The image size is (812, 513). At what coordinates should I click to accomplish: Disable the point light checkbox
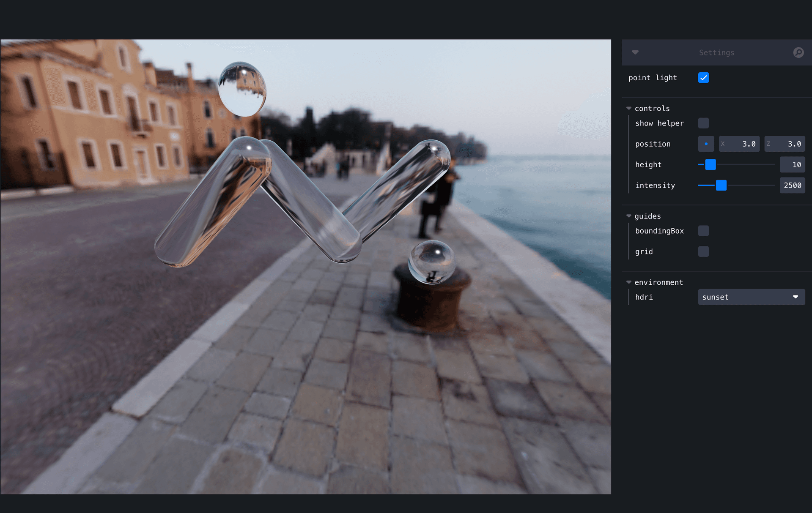coord(703,77)
